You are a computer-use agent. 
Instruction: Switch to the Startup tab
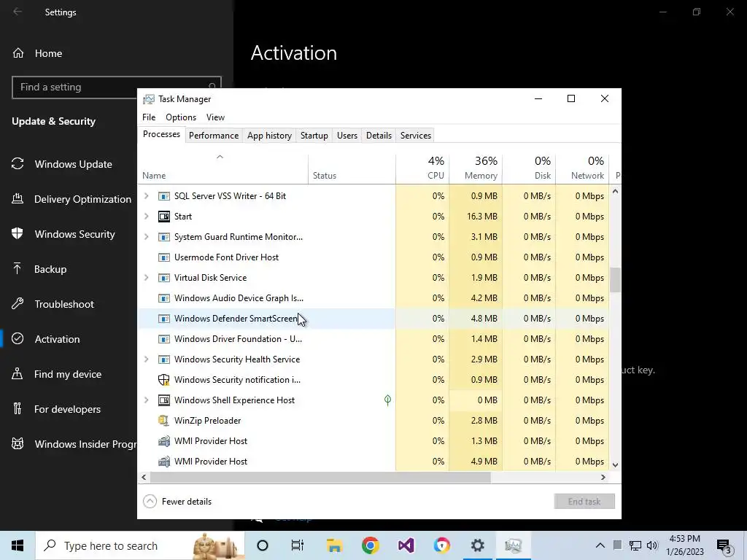pyautogui.click(x=314, y=136)
